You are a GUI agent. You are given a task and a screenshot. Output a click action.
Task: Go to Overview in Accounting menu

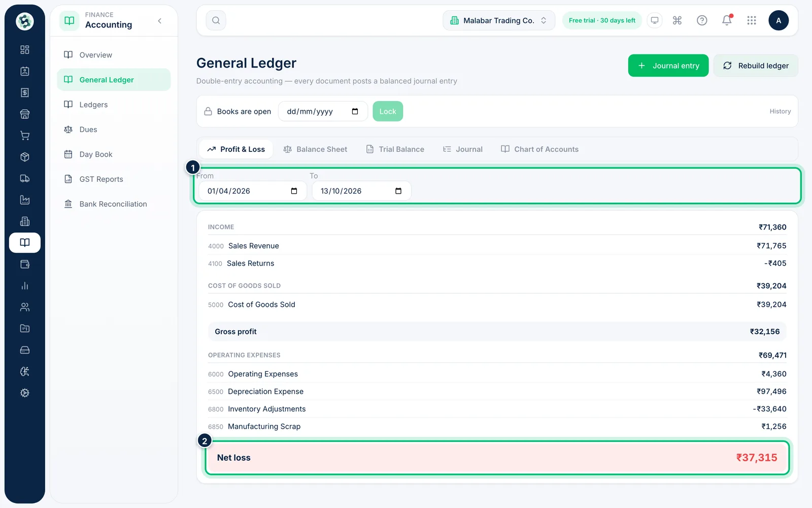[x=114, y=55]
